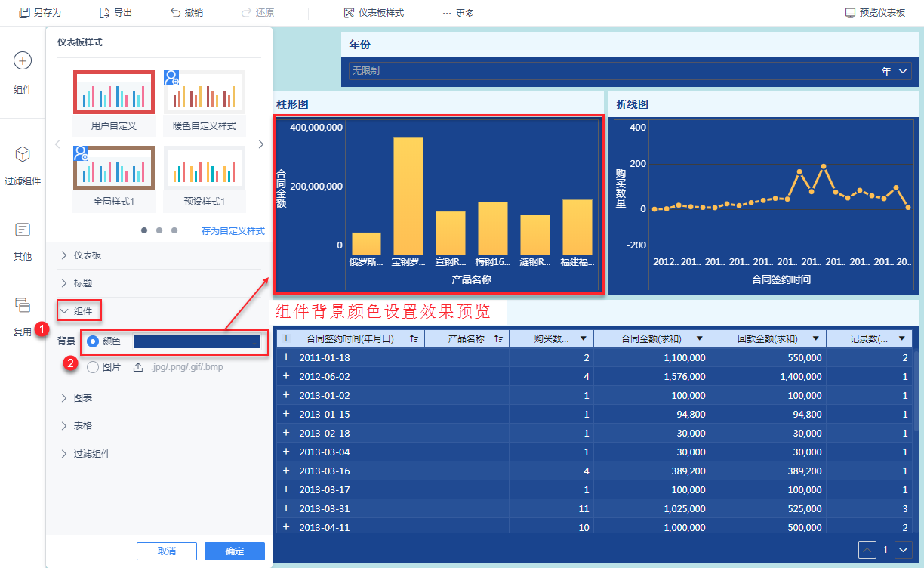Select the 图片 background radio button
The height and width of the screenshot is (568, 924).
point(93,367)
